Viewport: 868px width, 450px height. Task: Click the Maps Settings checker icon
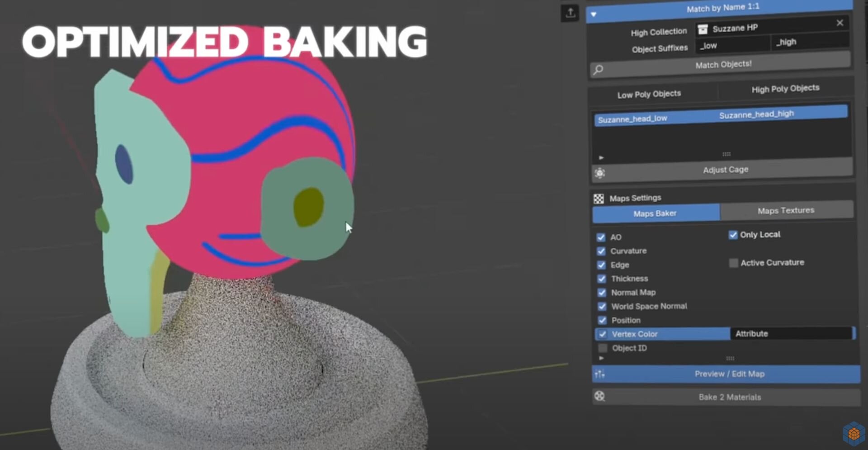[x=599, y=199]
